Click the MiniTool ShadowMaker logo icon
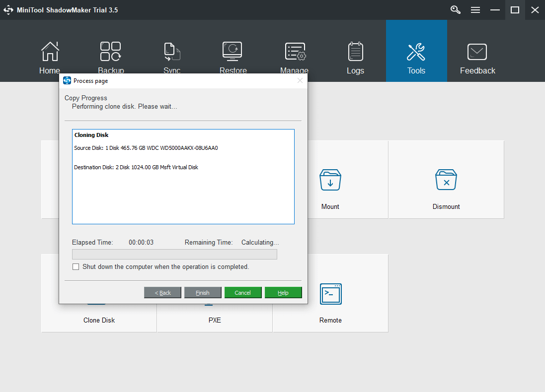This screenshot has width=545, height=392. tap(8, 10)
